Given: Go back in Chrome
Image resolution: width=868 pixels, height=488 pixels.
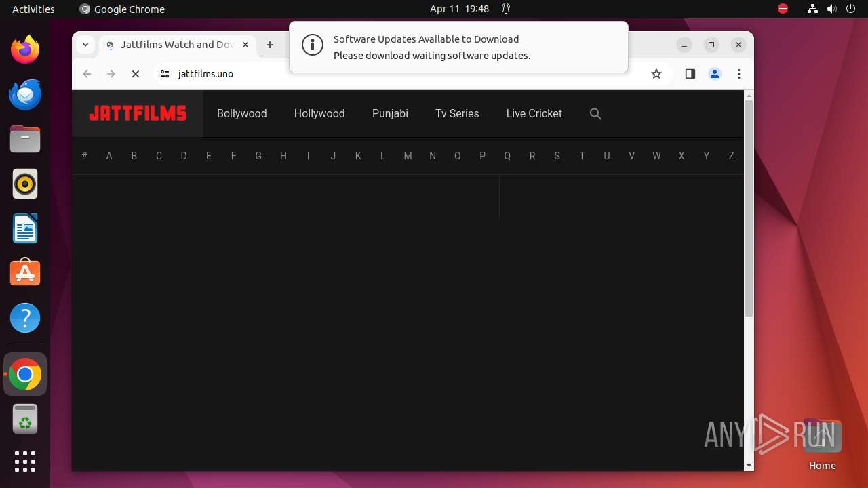Looking at the screenshot, I should click(x=87, y=74).
